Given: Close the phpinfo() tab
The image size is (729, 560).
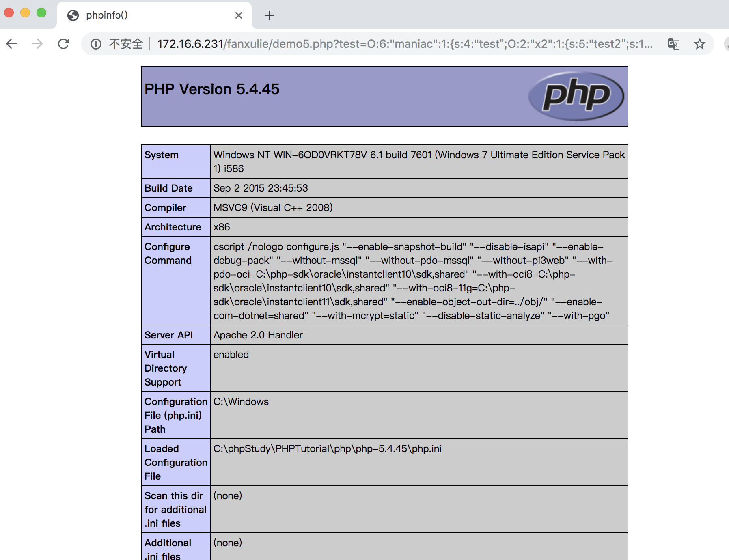Looking at the screenshot, I should point(239,15).
